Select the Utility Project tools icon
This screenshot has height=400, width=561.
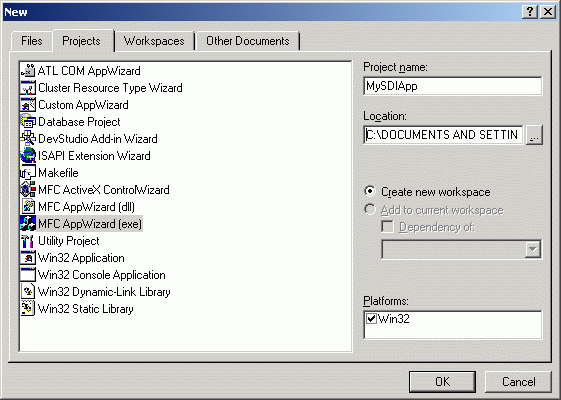pos(28,241)
